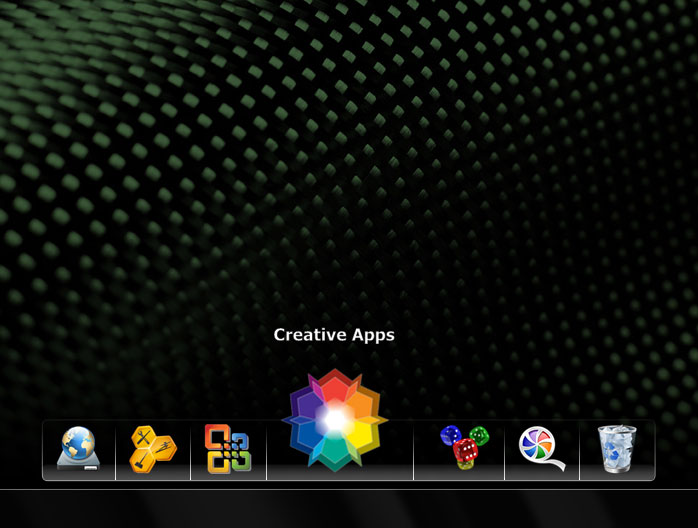
Task: Open the film reel media player icon
Action: [541, 448]
